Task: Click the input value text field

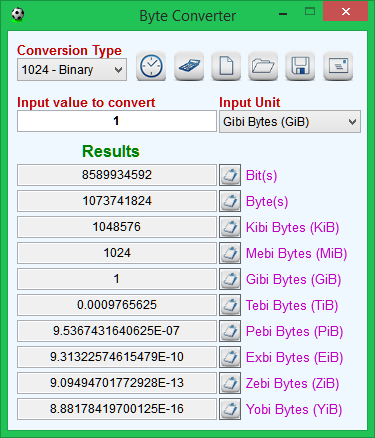Action: tap(117, 121)
